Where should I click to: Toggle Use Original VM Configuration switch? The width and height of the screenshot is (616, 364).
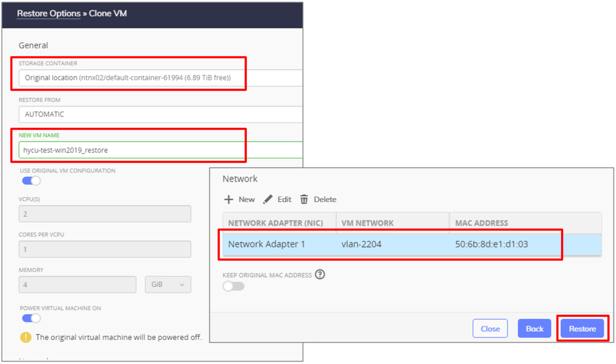click(x=31, y=180)
